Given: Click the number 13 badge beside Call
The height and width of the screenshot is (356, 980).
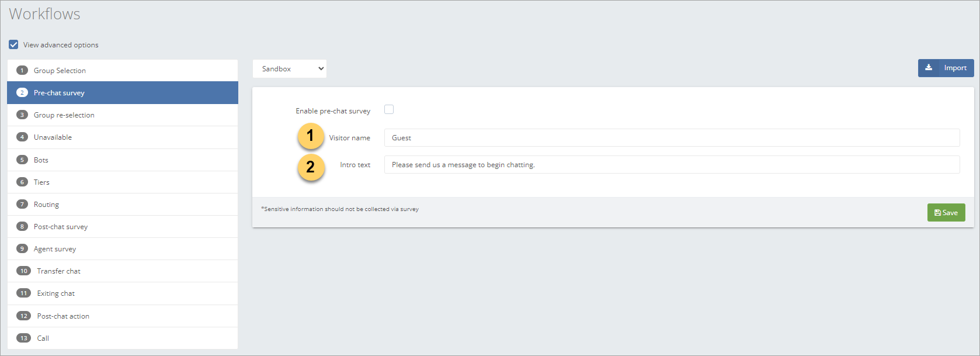Looking at the screenshot, I should tap(23, 338).
